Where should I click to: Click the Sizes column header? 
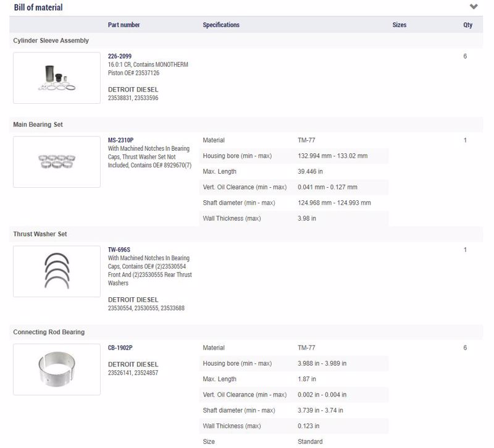[x=399, y=25]
